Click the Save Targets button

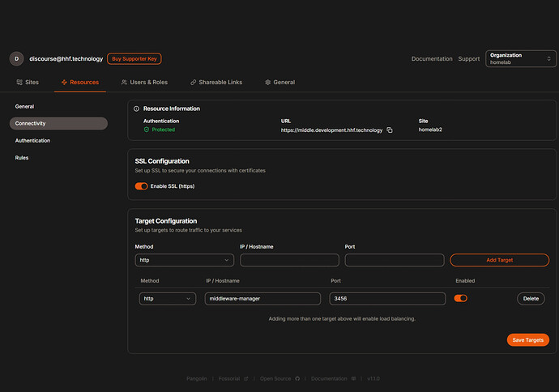click(x=528, y=340)
